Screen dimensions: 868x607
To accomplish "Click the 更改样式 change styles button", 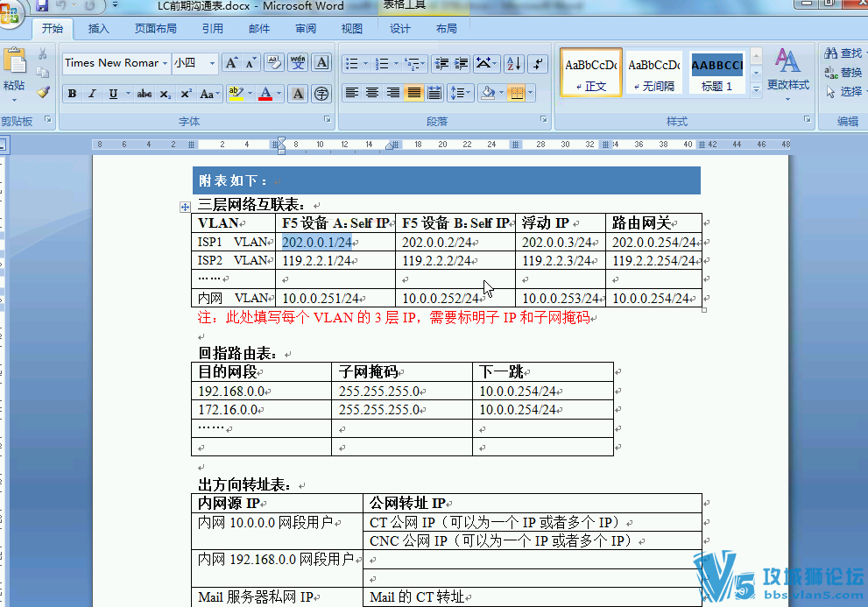I will pyautogui.click(x=787, y=73).
